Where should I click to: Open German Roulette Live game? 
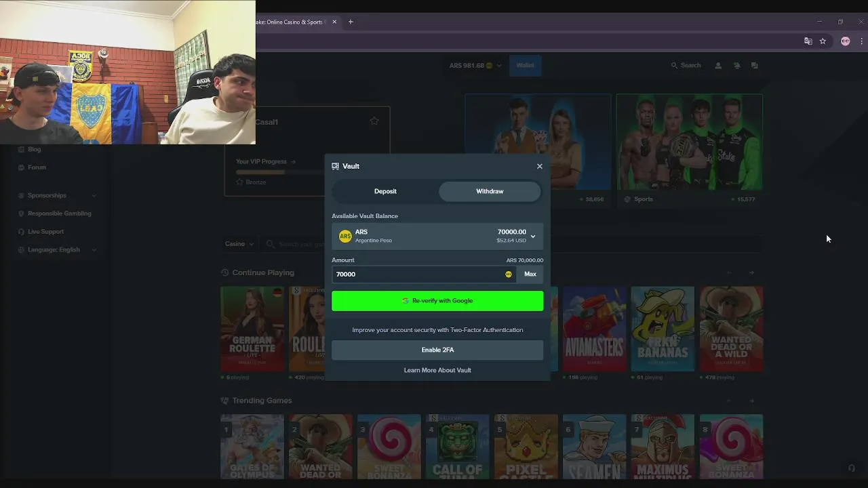pos(252,329)
